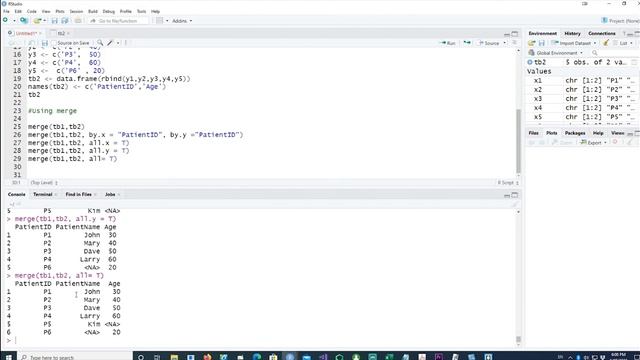Open recent files dropdown arrow
The width and height of the screenshot is (640, 360).
point(44,21)
